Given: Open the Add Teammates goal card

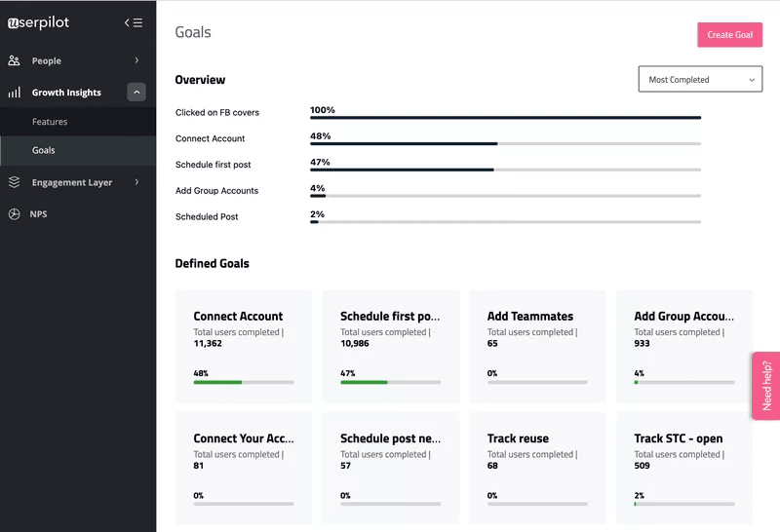Looking at the screenshot, I should click(x=537, y=346).
